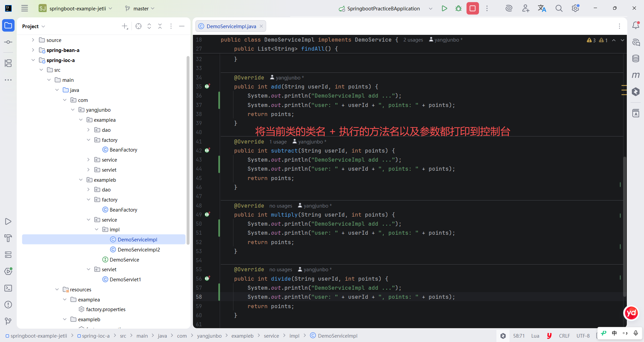Open the Structure tool window icon
This screenshot has height=342, width=644.
click(x=8, y=63)
